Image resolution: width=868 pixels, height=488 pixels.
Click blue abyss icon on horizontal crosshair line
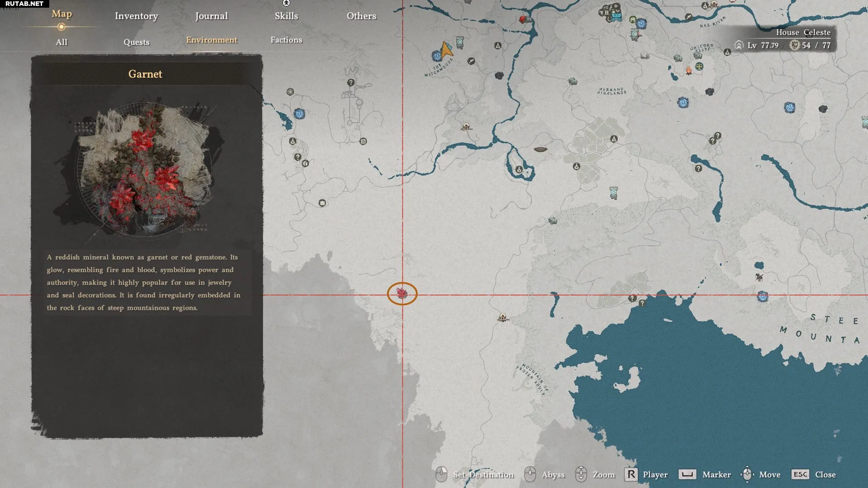[x=763, y=296]
